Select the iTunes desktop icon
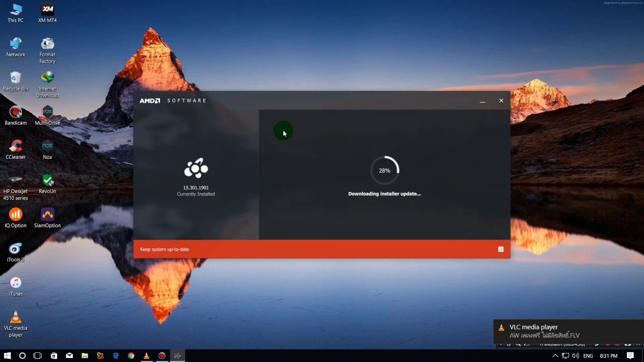The image size is (644, 362). click(x=16, y=287)
